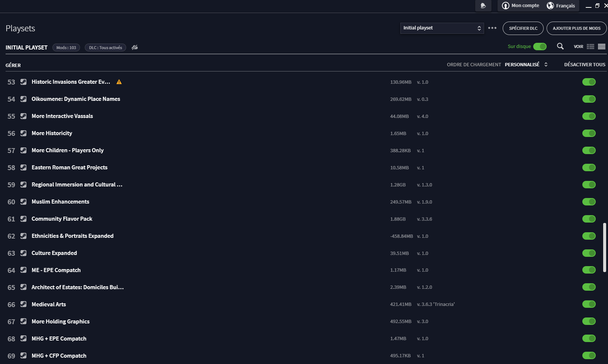Change load order Personnalisé sort dropdown
The width and height of the screenshot is (608, 364).
[526, 64]
